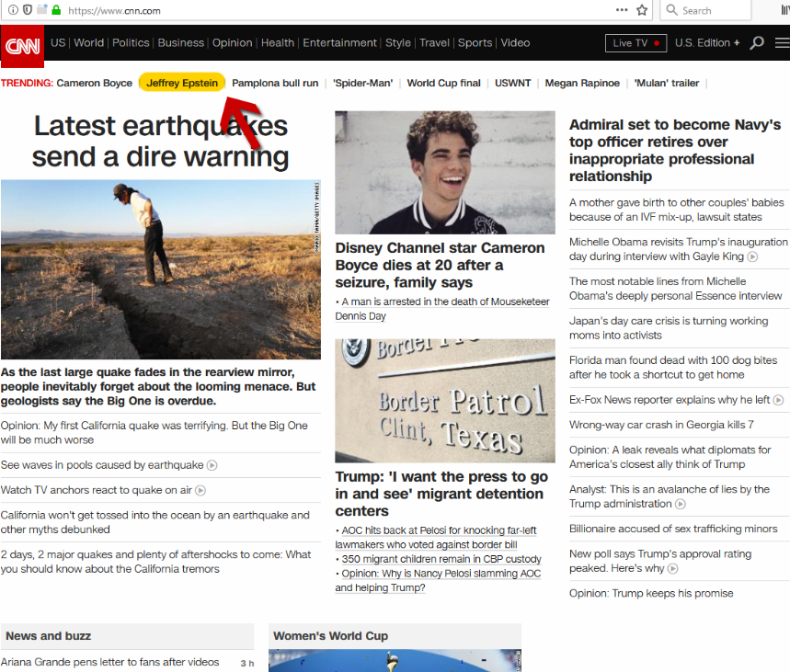Screen dimensions: 790x672
Task: Open the Travel section
Action: [x=434, y=43]
